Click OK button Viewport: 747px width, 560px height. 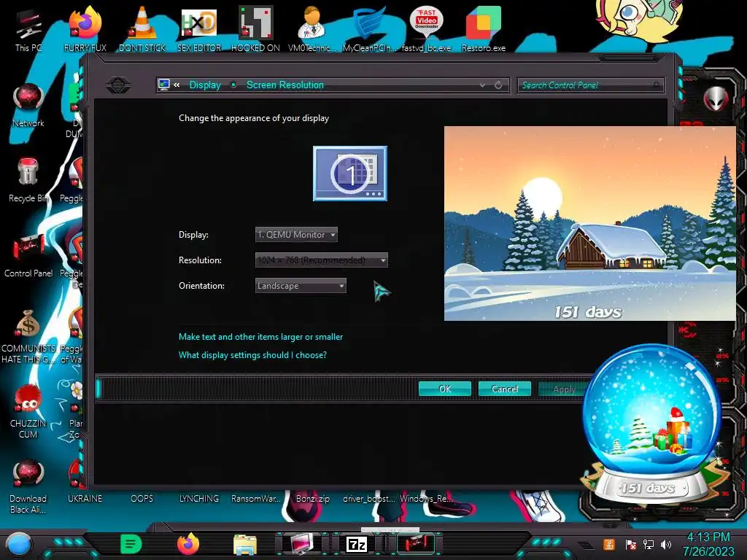pyautogui.click(x=445, y=389)
